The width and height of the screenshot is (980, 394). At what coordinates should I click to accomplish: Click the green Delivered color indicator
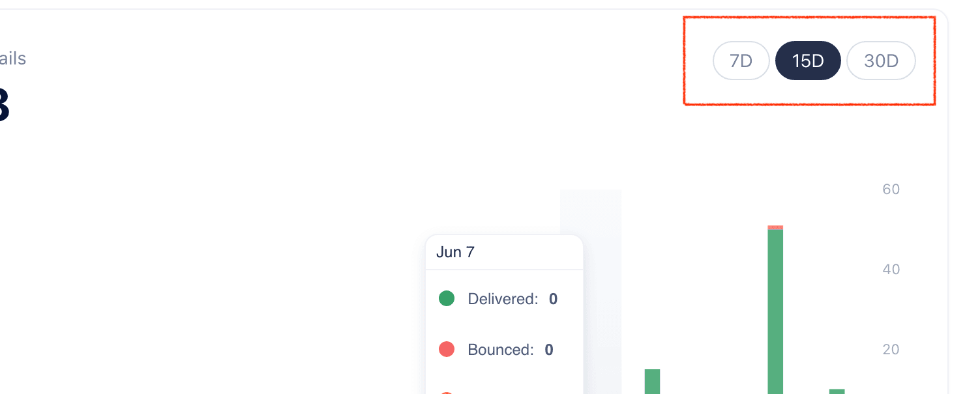(x=447, y=298)
